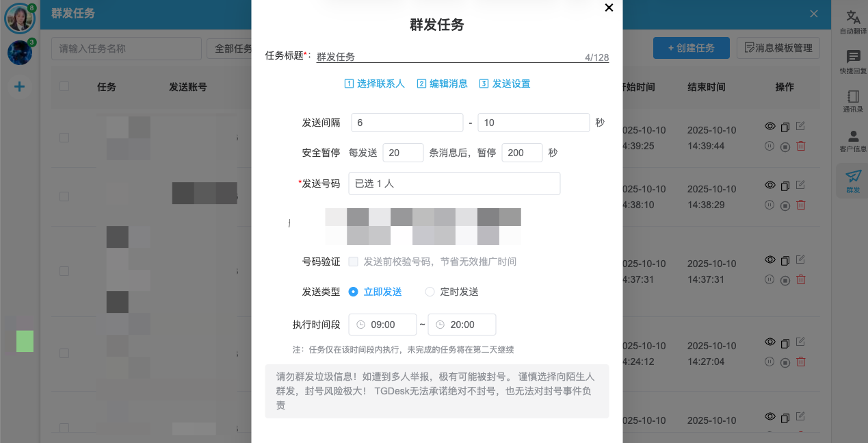
Task: Open the 通讯录 contacts book icon
Action: 853,100
